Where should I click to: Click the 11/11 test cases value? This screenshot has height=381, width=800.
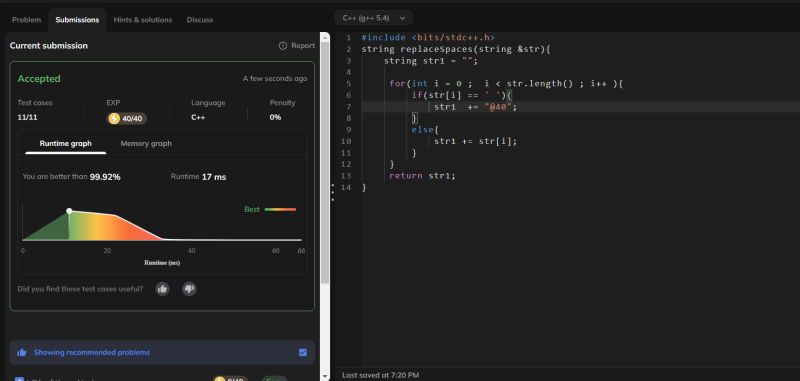(x=28, y=117)
